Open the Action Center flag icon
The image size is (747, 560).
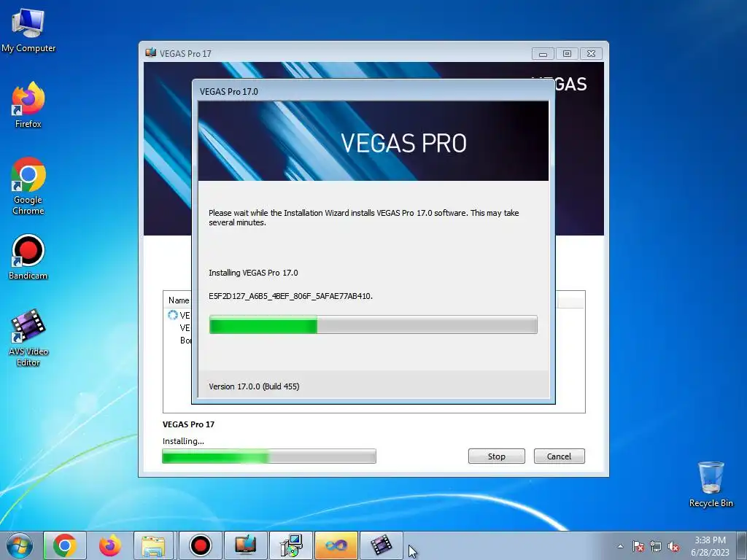(638, 547)
